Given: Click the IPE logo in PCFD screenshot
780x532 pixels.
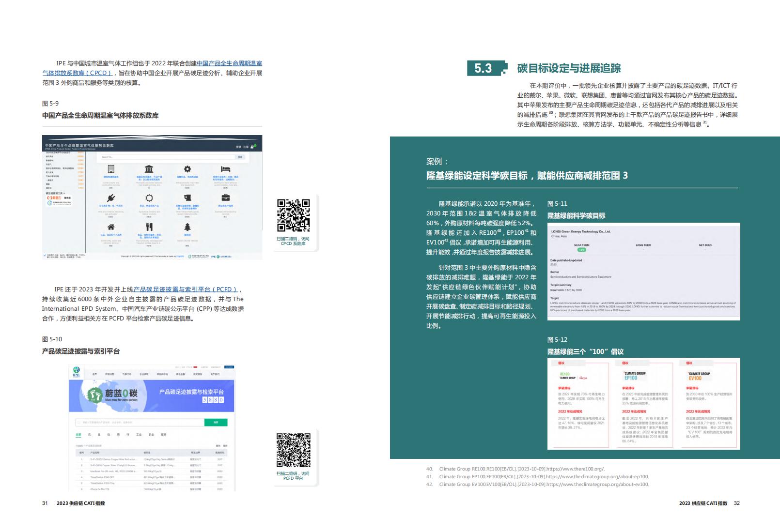Looking at the screenshot, I should pos(77,372).
